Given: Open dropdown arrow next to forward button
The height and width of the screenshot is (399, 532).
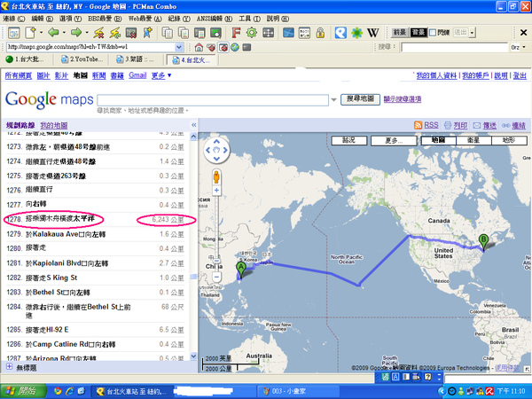Looking at the screenshot, I should tap(87, 33).
